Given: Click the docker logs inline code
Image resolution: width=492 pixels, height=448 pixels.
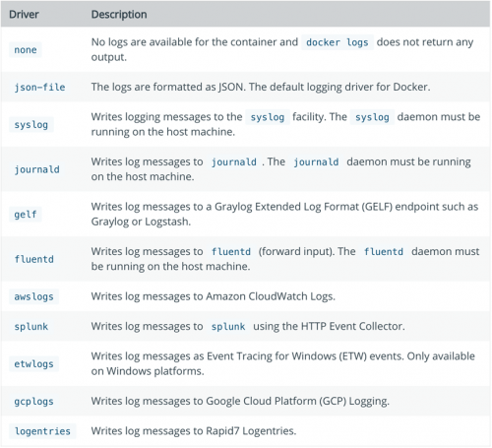Looking at the screenshot, I should pos(338,42).
